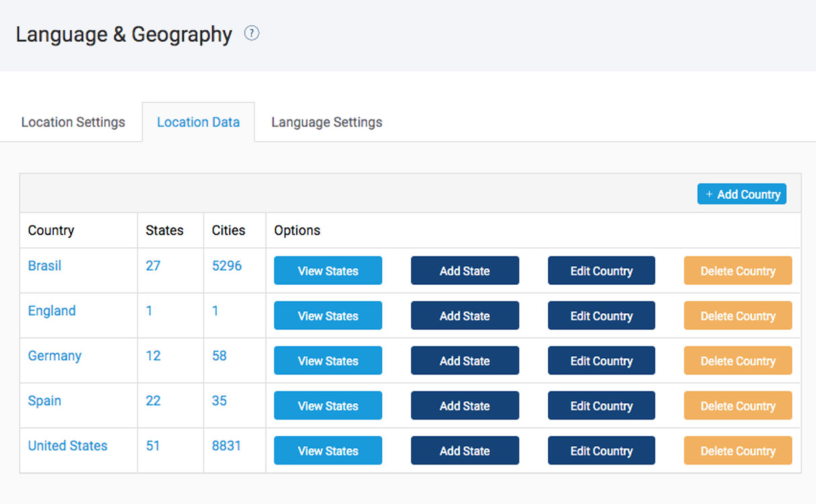Open the England country link
Screen dimensions: 816x504
[x=52, y=311]
